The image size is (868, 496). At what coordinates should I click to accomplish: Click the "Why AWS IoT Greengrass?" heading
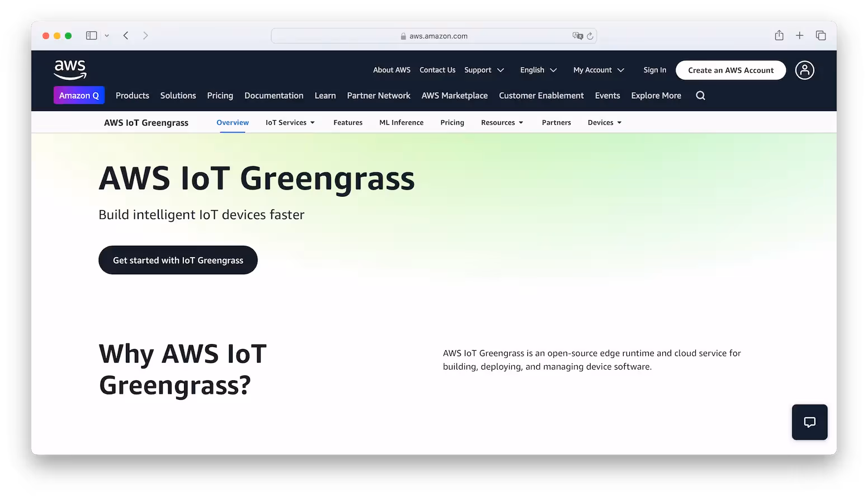point(183,370)
